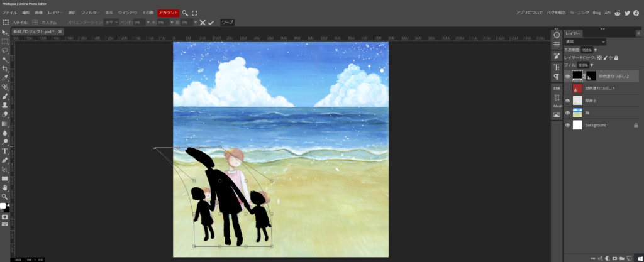Expand the opacity (不透明度) slider arrow
The width and height of the screenshot is (644, 262).
click(595, 50)
